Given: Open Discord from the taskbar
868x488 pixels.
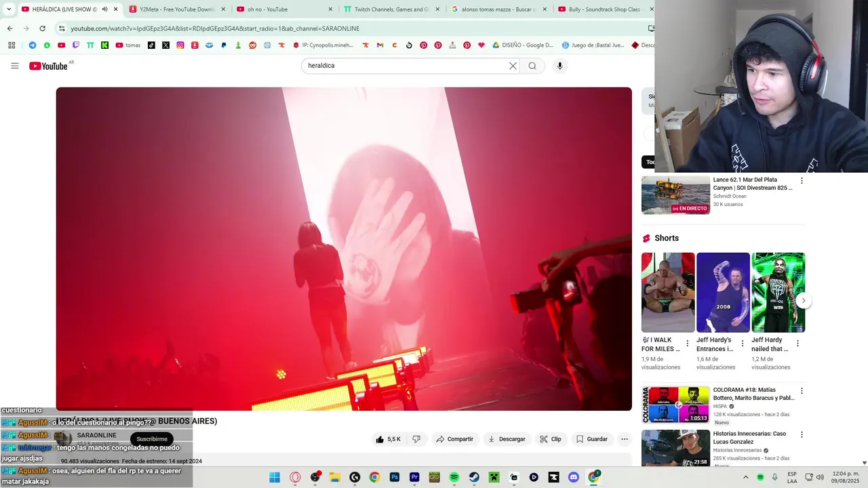Looking at the screenshot, I should (x=574, y=477).
